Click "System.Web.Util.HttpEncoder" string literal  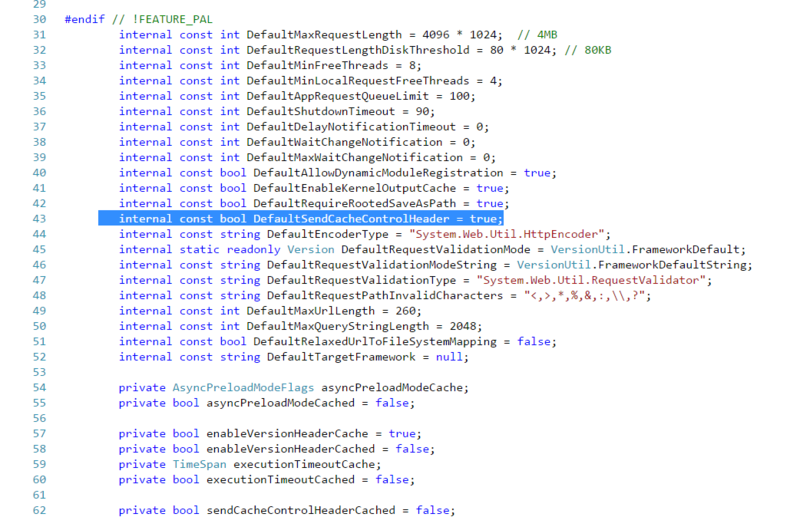(507, 234)
